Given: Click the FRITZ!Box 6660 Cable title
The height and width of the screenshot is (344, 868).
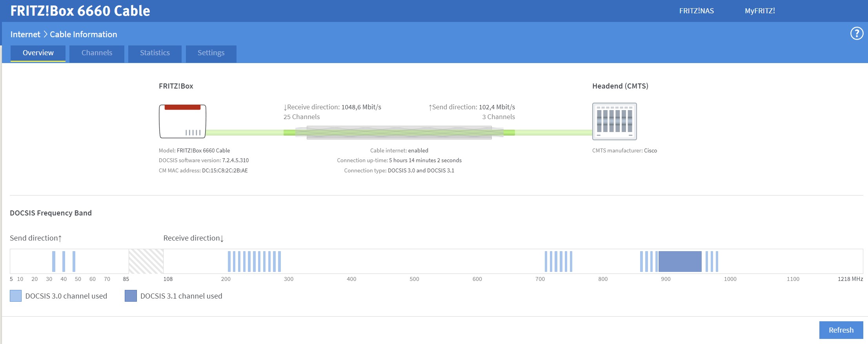Looking at the screenshot, I should click(80, 11).
